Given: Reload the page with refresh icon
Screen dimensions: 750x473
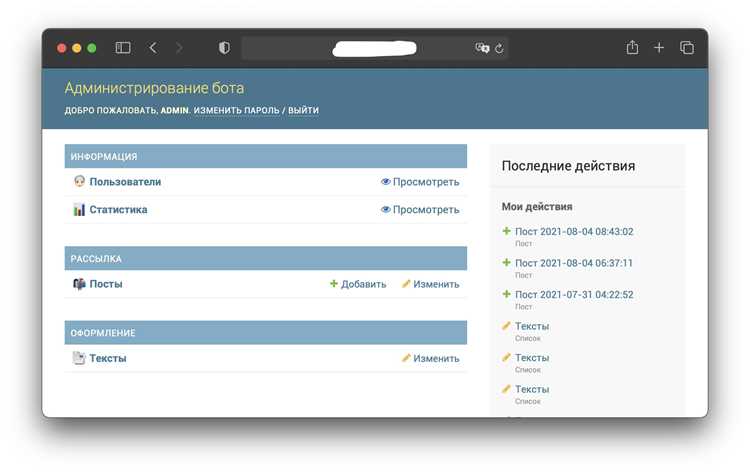Looking at the screenshot, I should (499, 48).
